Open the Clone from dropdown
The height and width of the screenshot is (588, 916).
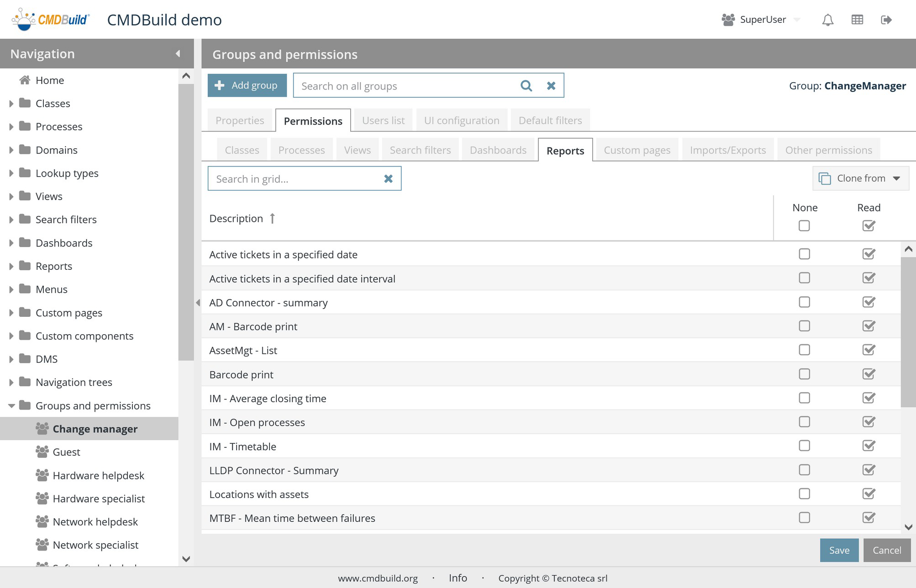coord(860,178)
